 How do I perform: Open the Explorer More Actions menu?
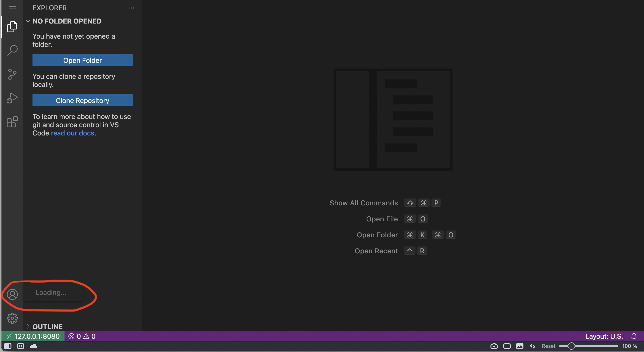coord(131,8)
